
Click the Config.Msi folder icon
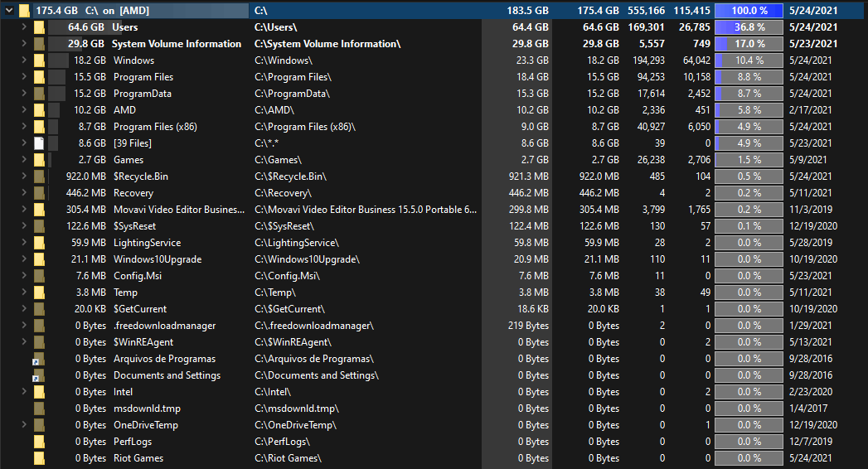coord(39,276)
